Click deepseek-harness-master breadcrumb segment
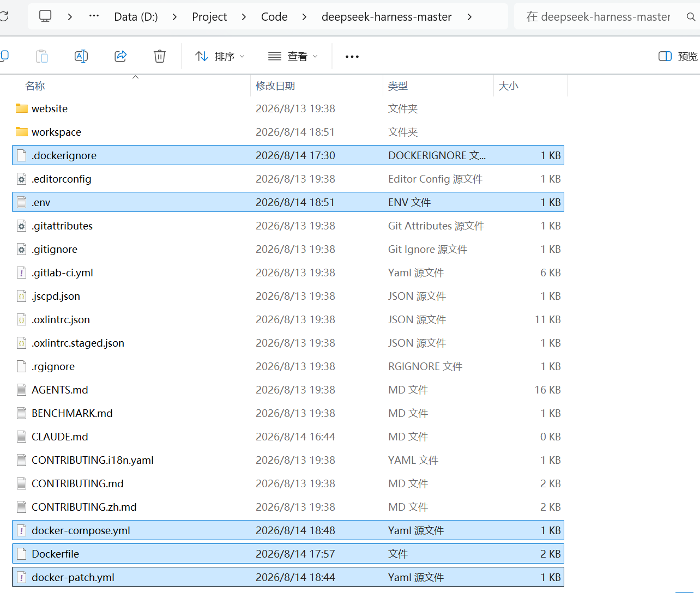The image size is (700, 593). pos(387,17)
